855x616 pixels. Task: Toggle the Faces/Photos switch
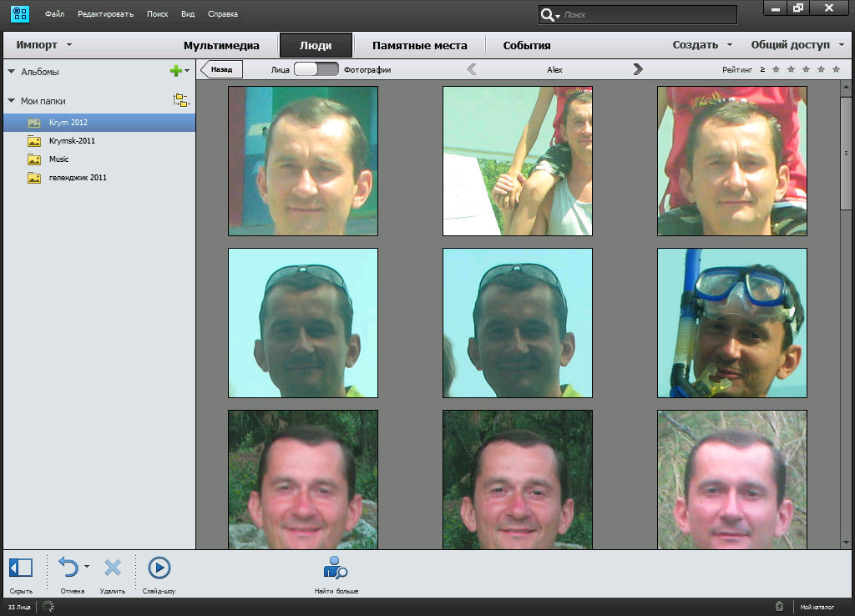point(316,70)
